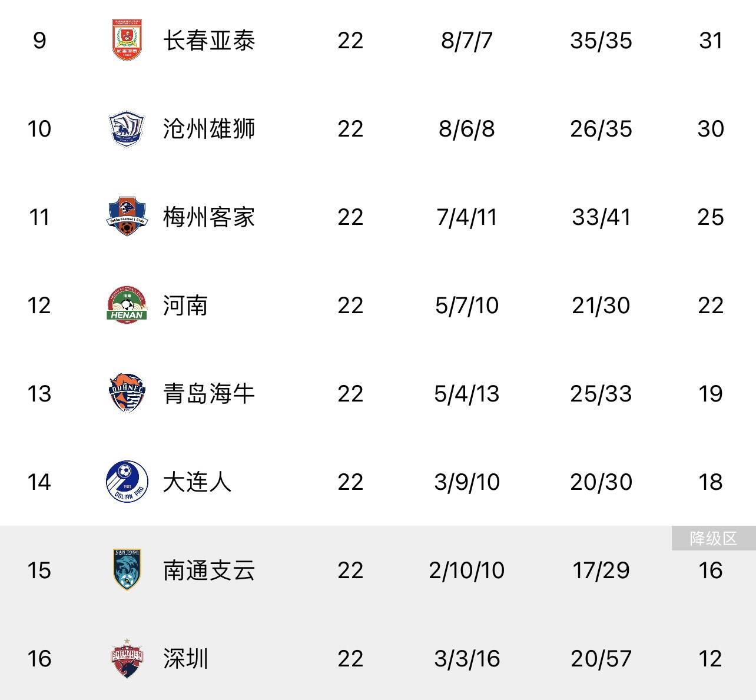Screen dimensions: 756x700
Task: Select Shenzhen's 20/57 goals record
Action: (601, 659)
